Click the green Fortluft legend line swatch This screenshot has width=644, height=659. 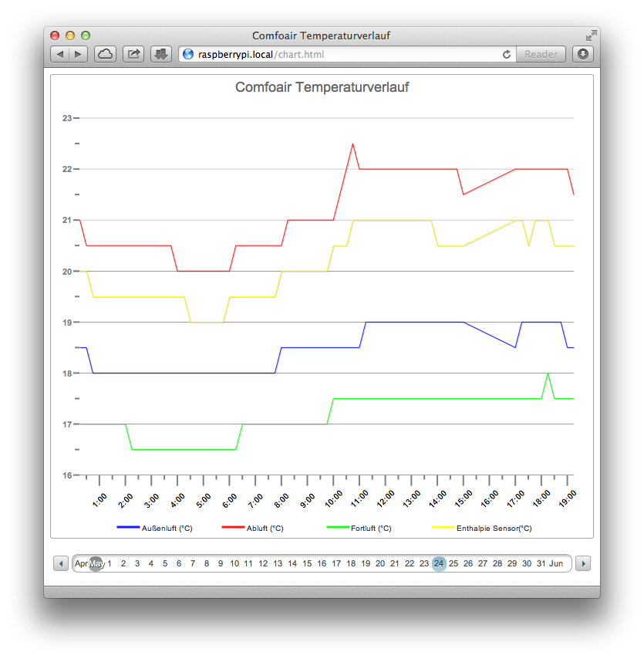click(338, 527)
